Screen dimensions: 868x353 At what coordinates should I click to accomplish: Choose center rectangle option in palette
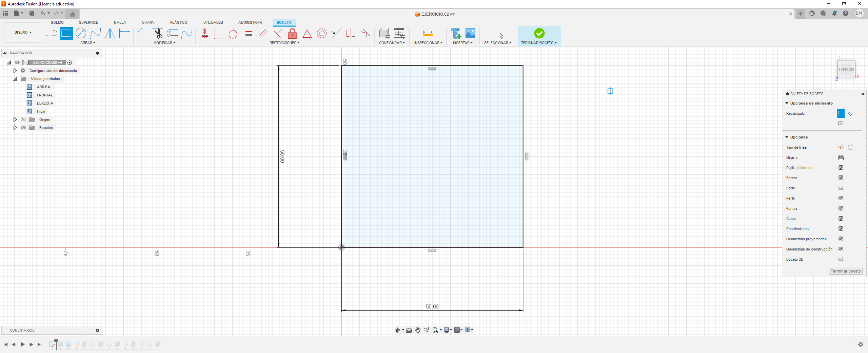[841, 124]
